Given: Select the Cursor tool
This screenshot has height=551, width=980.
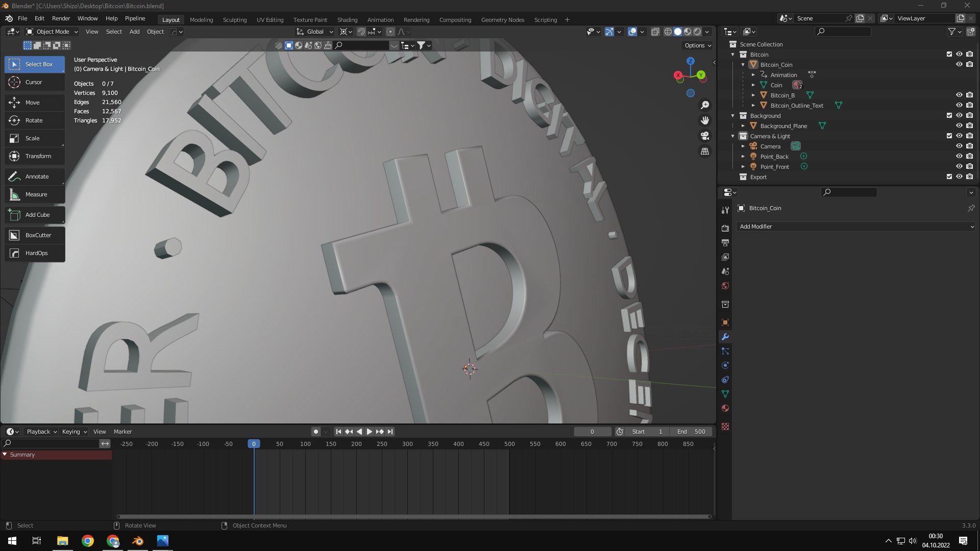Looking at the screenshot, I should [x=35, y=82].
